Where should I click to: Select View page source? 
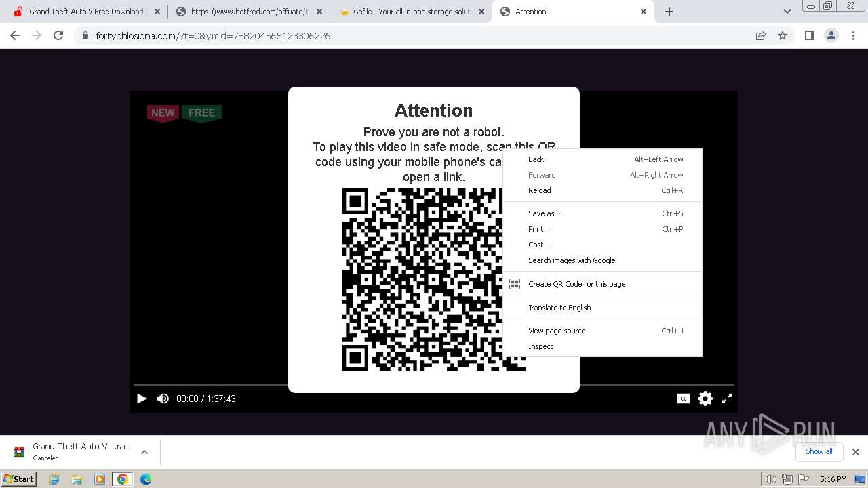tap(602, 331)
